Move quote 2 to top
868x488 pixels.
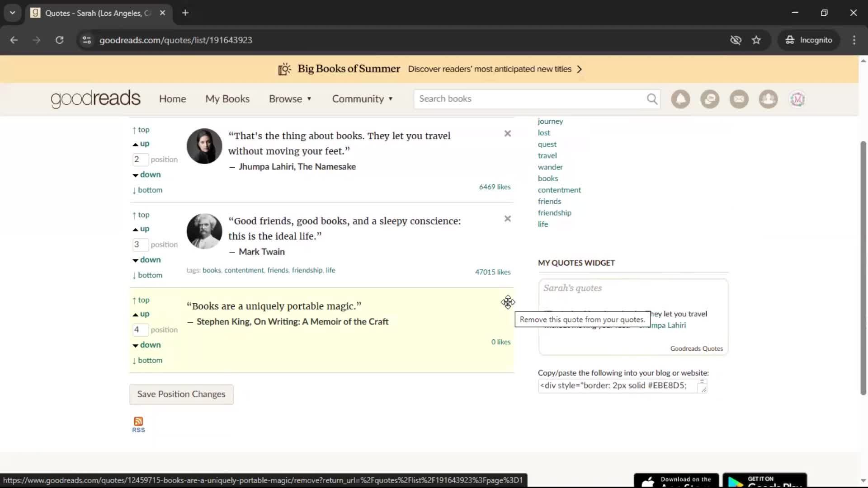pyautogui.click(x=141, y=130)
